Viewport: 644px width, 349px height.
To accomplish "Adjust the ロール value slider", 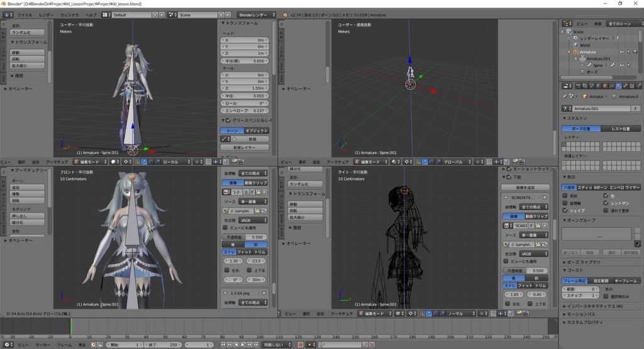I will [x=245, y=103].
